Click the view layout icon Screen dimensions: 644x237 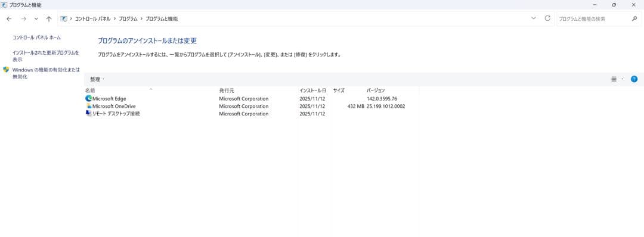(614, 79)
